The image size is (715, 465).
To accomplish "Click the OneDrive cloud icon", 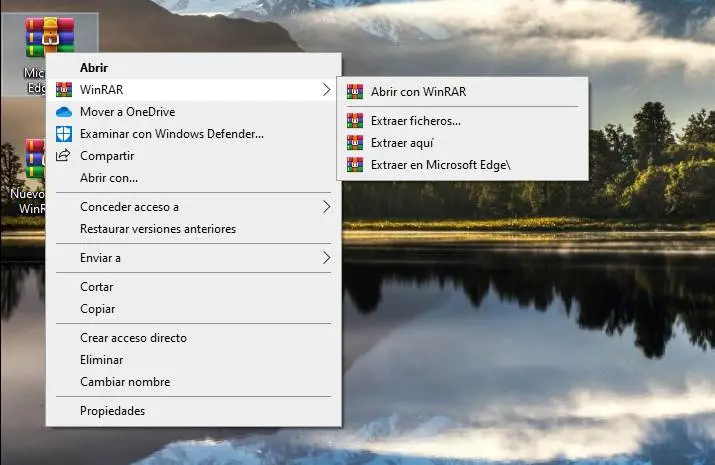I will point(64,112).
